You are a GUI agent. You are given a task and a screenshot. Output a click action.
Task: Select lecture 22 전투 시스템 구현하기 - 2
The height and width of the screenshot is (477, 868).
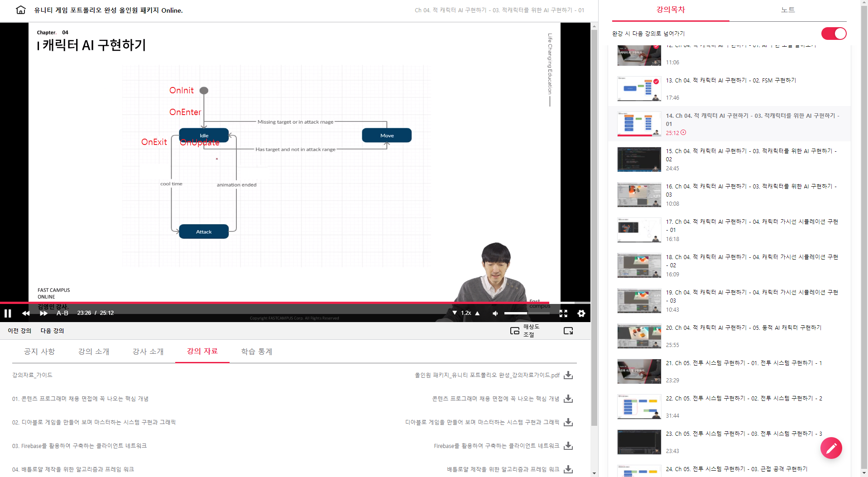729,407
